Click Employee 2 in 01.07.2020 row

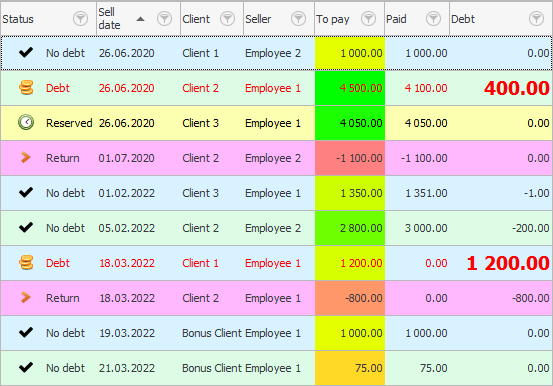(273, 158)
